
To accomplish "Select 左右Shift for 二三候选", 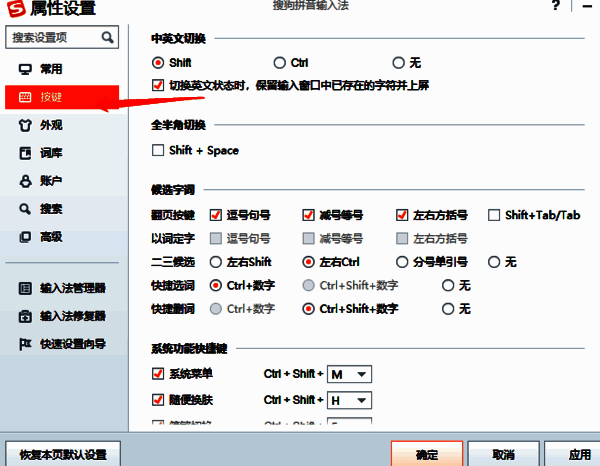I will [x=216, y=262].
